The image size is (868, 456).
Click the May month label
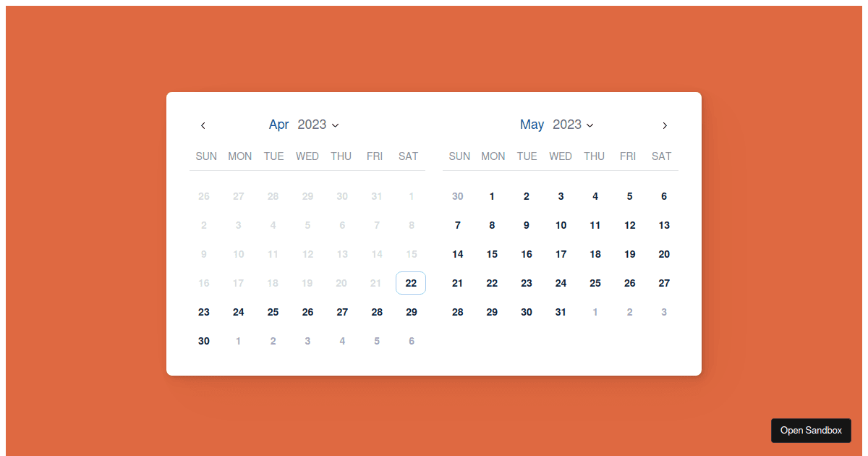[x=532, y=124]
